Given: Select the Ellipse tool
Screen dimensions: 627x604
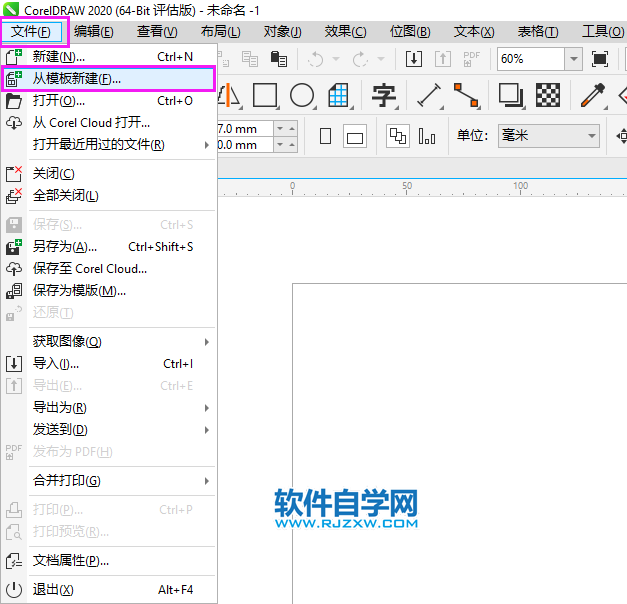Looking at the screenshot, I should point(302,95).
